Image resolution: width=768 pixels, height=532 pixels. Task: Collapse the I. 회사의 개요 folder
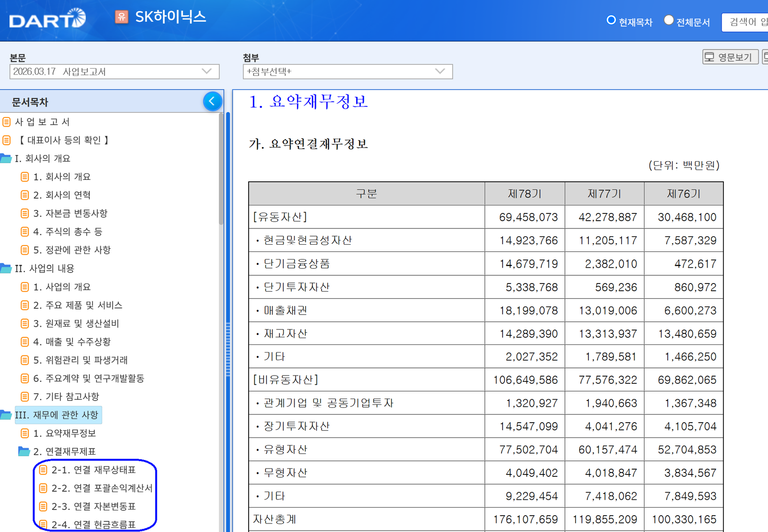pyautogui.click(x=6, y=158)
